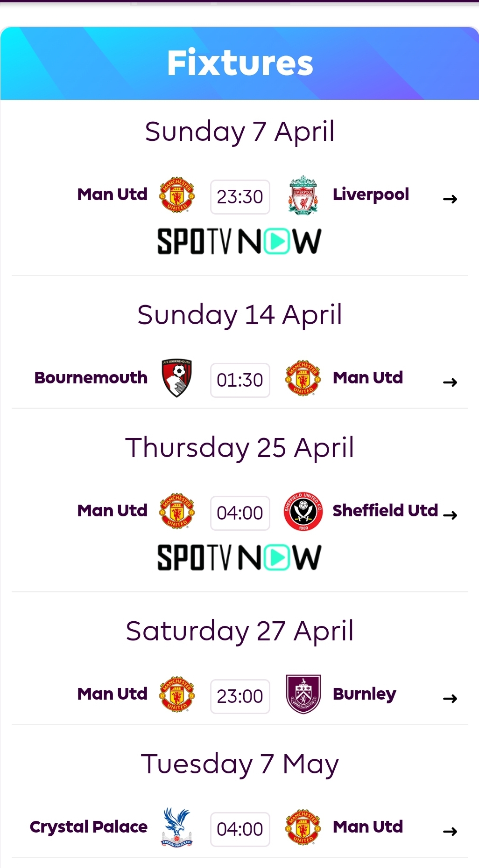Click Man Utd crest in Burnley fixture
Image resolution: width=479 pixels, height=868 pixels.
tap(177, 694)
